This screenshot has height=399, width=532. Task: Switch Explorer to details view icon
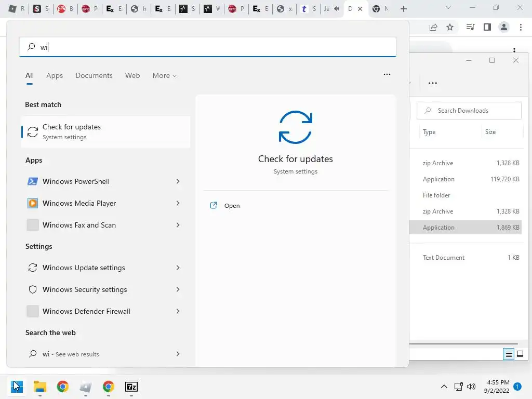pos(509,354)
